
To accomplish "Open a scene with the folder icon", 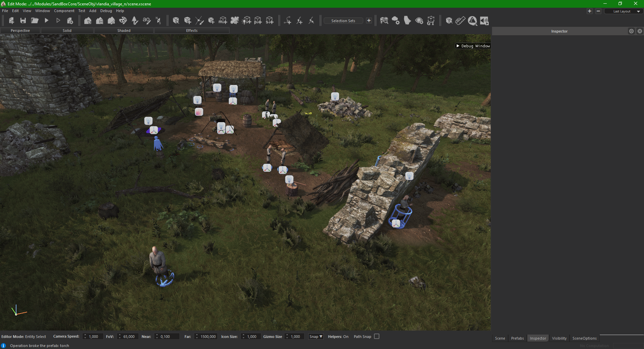I will pyautogui.click(x=35, y=21).
